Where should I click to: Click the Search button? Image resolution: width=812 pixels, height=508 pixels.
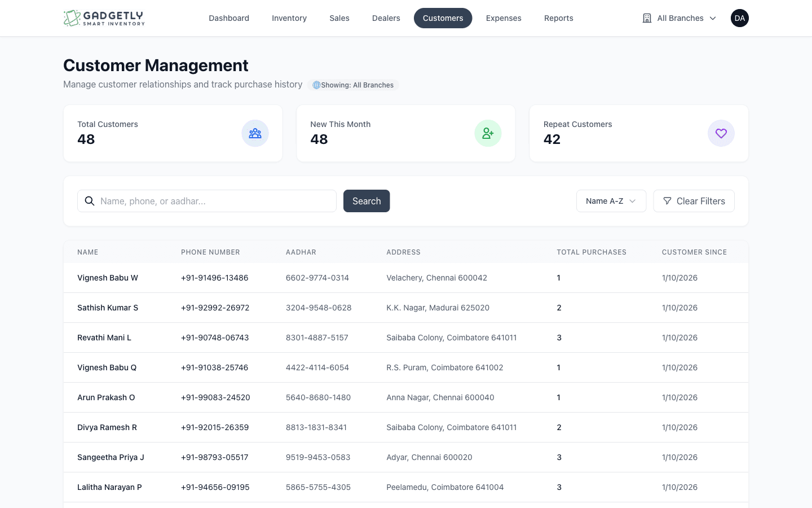(x=367, y=201)
